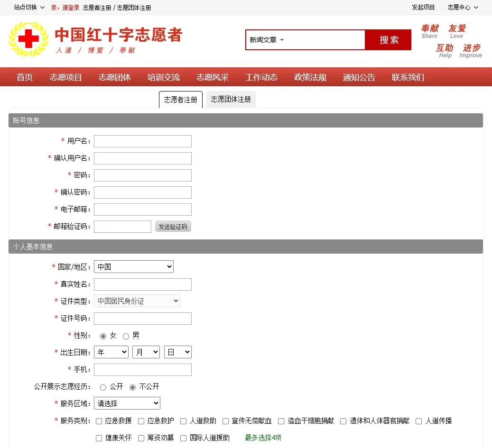Select the 男 gender radio button
Image resolution: width=492 pixels, height=448 pixels.
pyautogui.click(x=125, y=335)
